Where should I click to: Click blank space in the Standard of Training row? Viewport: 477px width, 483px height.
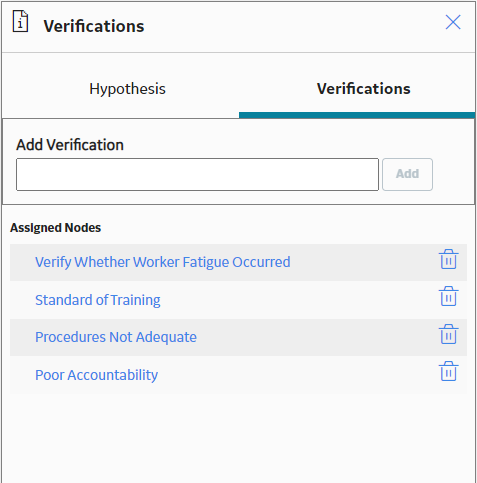(297, 300)
